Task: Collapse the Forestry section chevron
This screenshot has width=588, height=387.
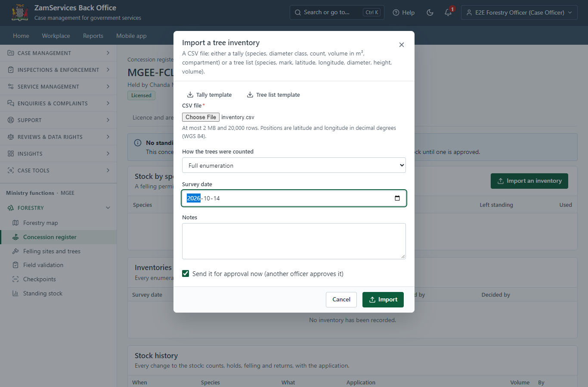Action: (x=108, y=208)
